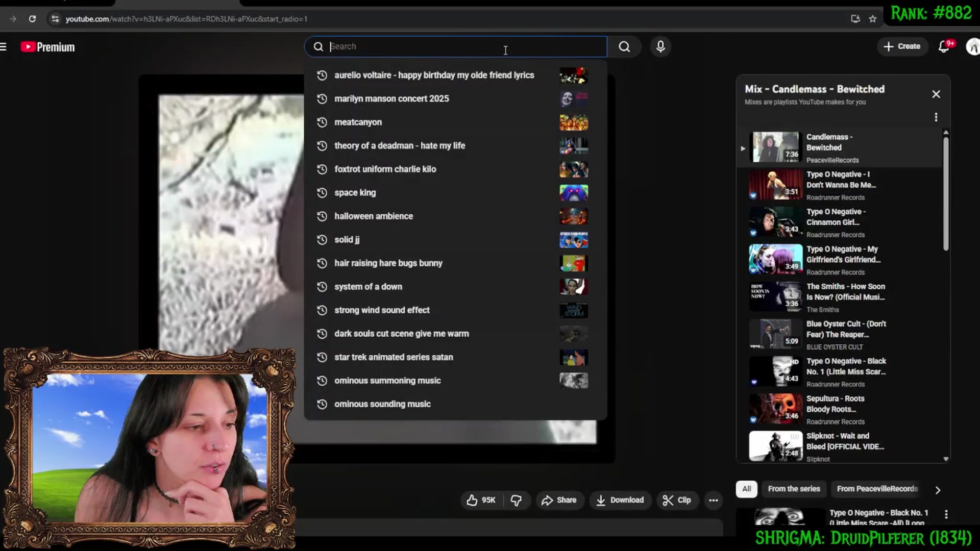The width and height of the screenshot is (980, 551).
Task: Choose suggestion meatcanyon
Action: click(x=455, y=122)
